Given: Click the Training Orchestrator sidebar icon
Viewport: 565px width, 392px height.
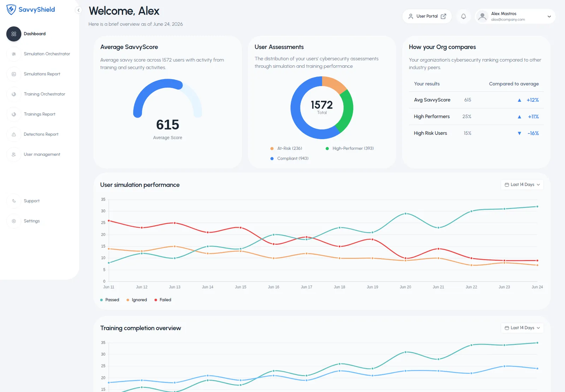Looking at the screenshot, I should coord(14,94).
